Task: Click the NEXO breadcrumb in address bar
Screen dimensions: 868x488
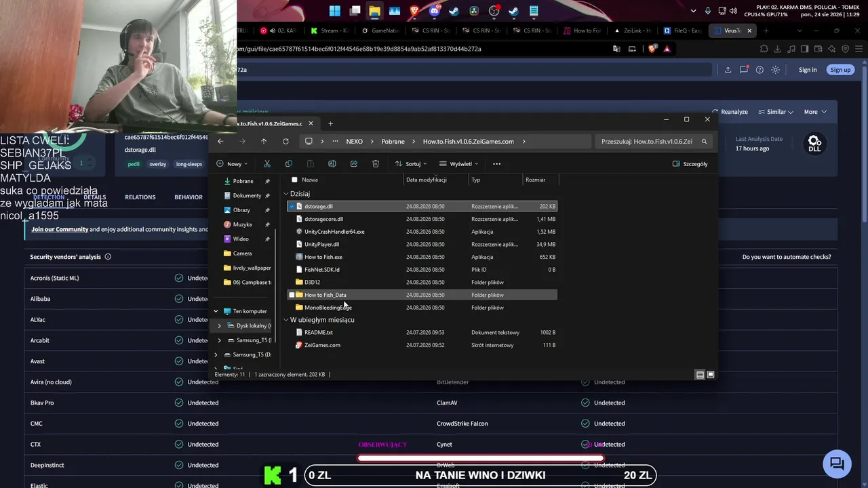Action: (354, 141)
